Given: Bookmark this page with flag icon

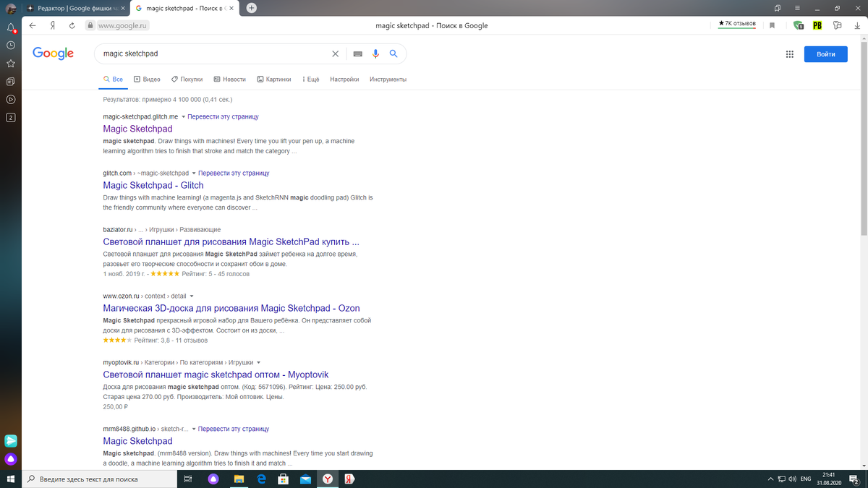Looking at the screenshot, I should click(x=772, y=25).
